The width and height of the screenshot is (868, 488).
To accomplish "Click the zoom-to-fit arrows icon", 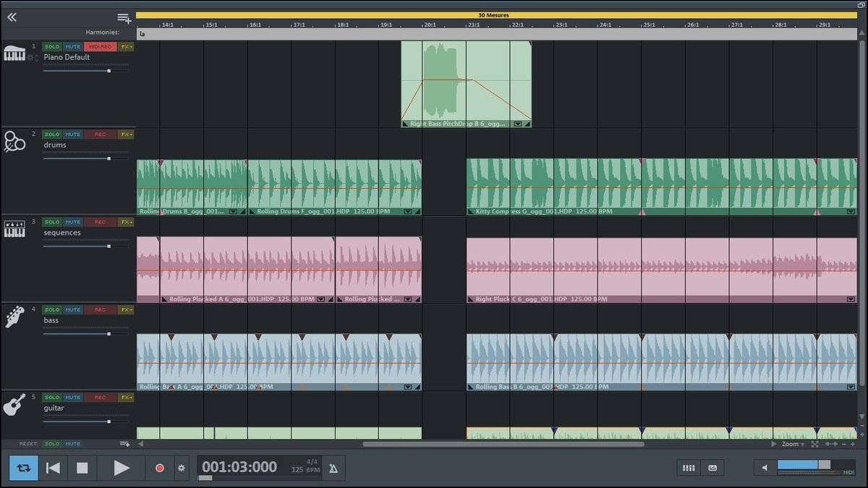I will [815, 444].
